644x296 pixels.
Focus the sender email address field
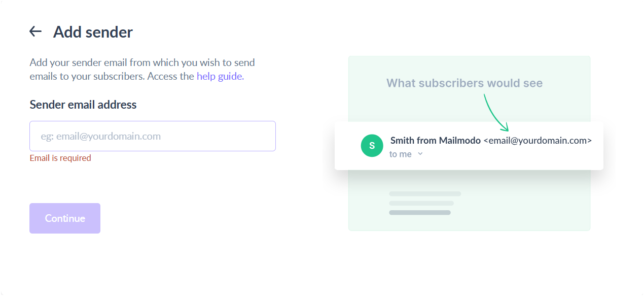153,136
